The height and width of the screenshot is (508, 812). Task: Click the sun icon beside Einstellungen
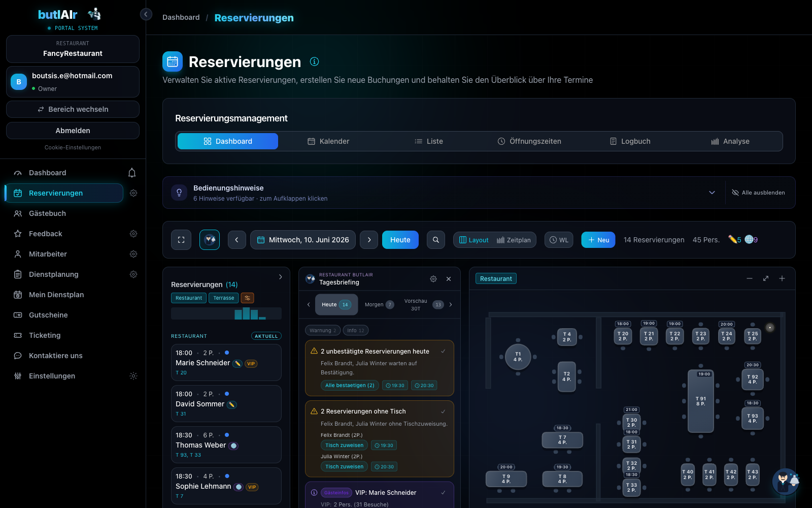click(133, 376)
